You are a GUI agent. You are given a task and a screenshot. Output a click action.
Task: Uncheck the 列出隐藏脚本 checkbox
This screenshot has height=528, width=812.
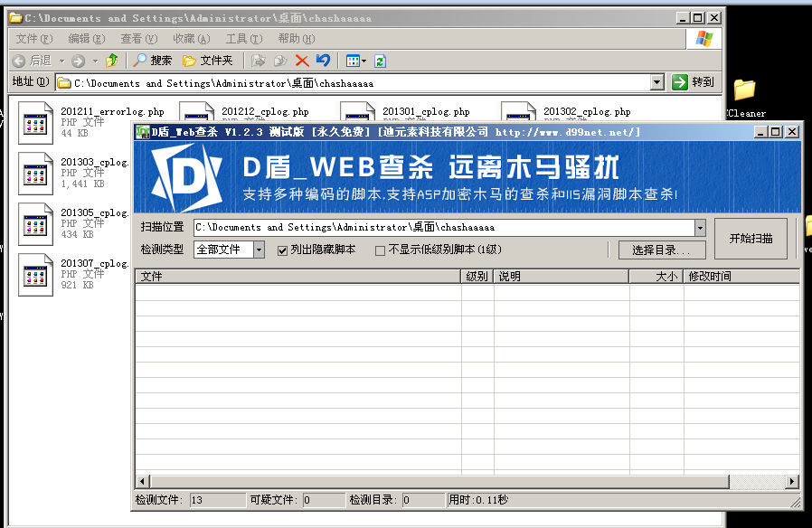pyautogui.click(x=282, y=250)
